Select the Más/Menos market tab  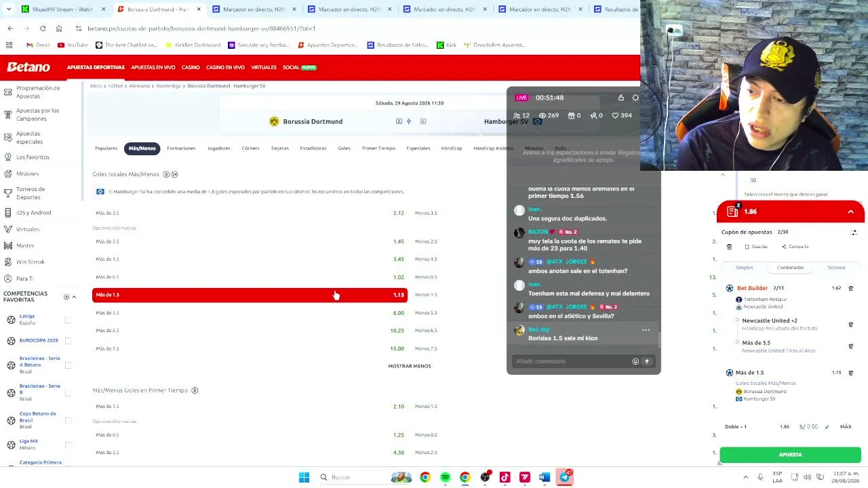pyautogui.click(x=142, y=148)
